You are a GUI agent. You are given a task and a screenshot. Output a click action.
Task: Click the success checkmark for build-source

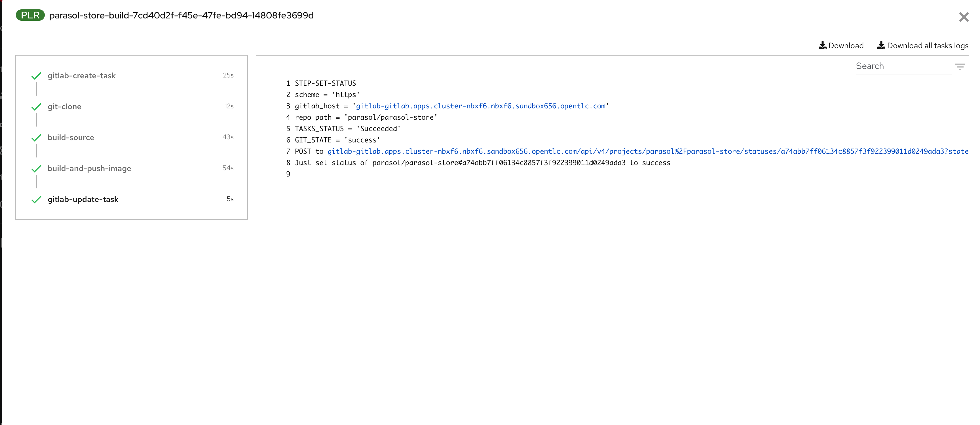(x=36, y=137)
